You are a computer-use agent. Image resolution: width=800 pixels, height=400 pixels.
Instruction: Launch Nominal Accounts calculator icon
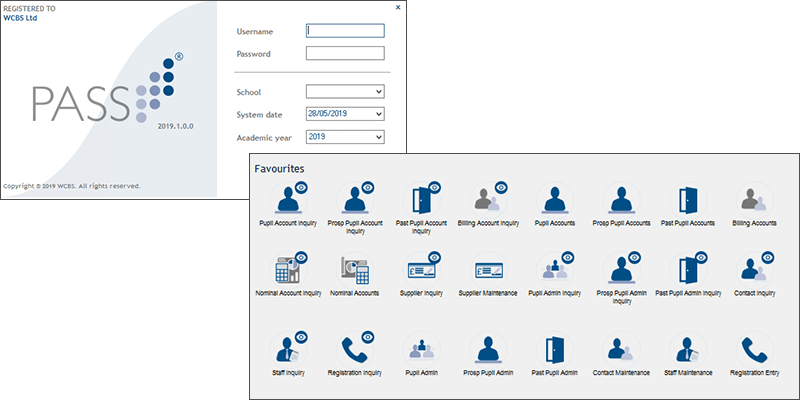tap(355, 270)
